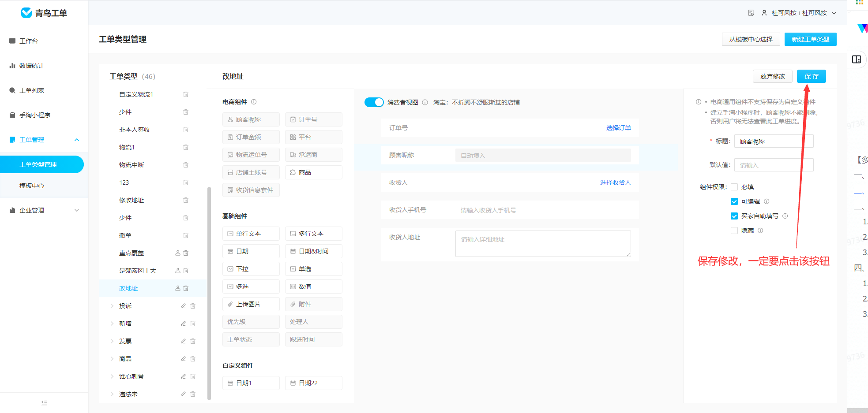
Task: Uncheck the 买家自助填写 checkbox
Action: pos(734,216)
